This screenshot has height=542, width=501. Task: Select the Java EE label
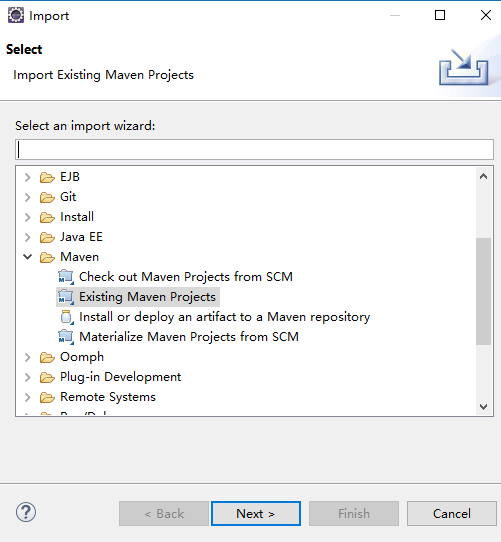[81, 237]
